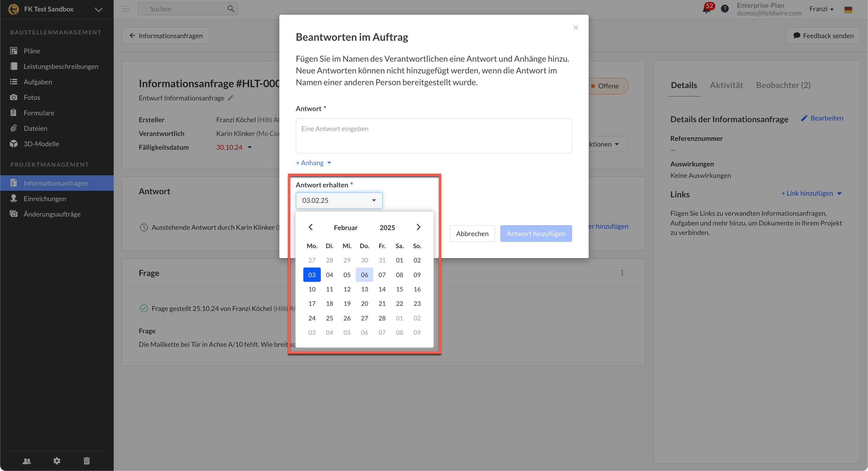
Task: Open Änderungsaufträge in the sidebar
Action: coord(52,214)
